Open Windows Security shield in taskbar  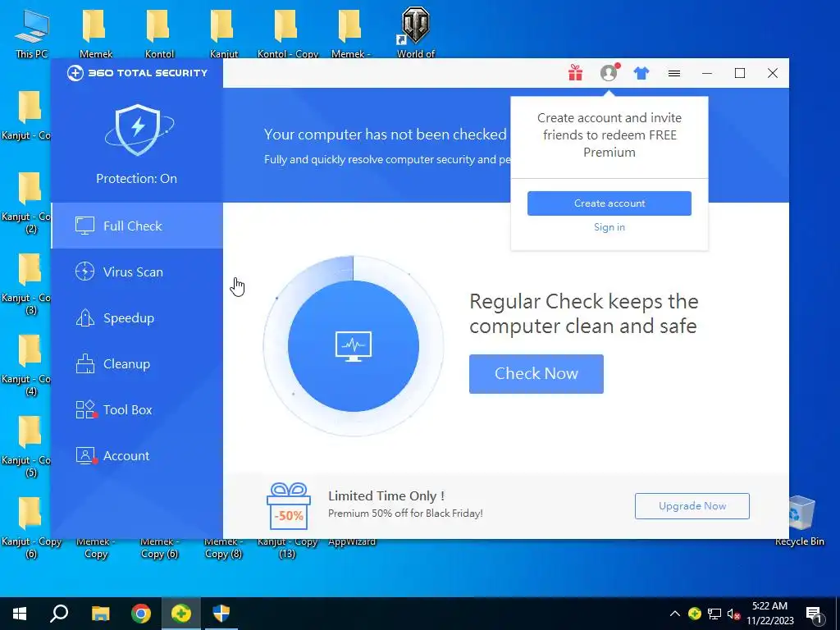221,614
